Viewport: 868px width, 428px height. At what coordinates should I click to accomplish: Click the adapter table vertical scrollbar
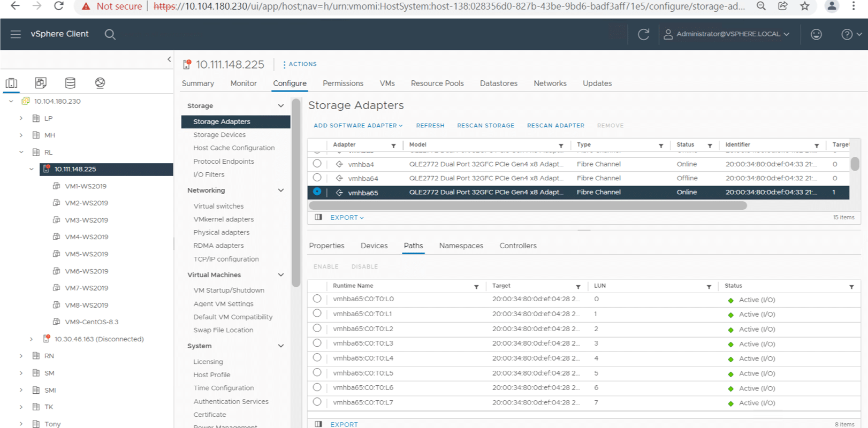(855, 164)
